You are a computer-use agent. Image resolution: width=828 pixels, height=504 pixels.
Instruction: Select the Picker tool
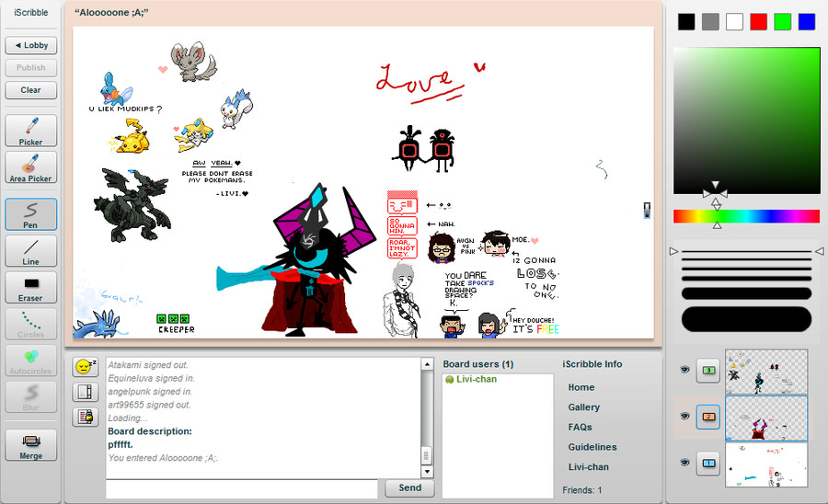click(30, 131)
